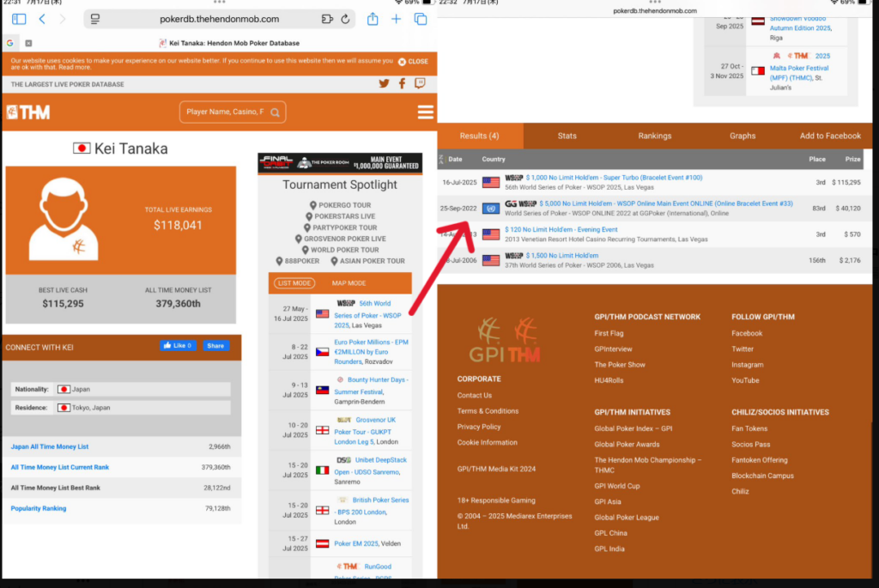879x588 pixels.
Task: Click the THM logo
Action: click(28, 112)
